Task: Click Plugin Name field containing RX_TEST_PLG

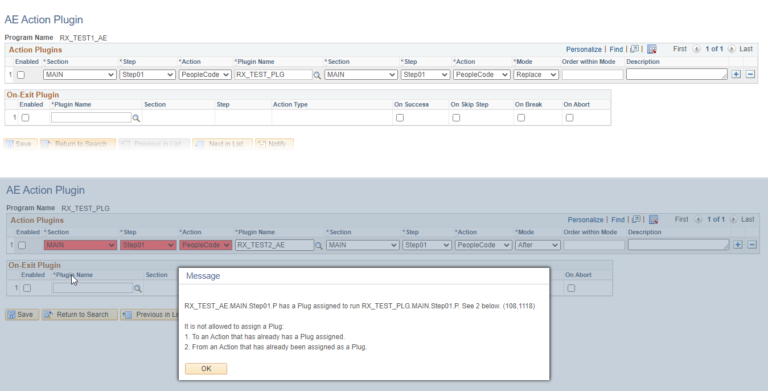Action: coord(273,74)
